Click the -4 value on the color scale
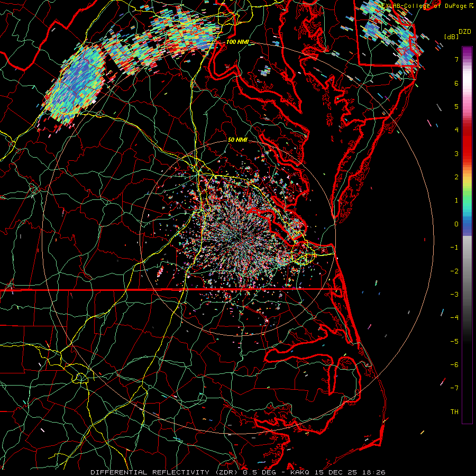476x476 pixels. coord(454,318)
